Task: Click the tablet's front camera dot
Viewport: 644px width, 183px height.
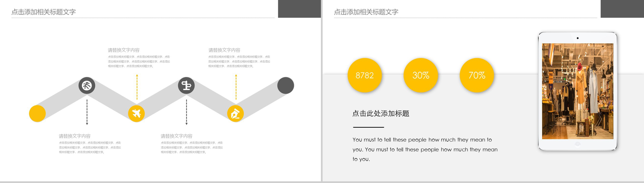Action: pos(578,38)
